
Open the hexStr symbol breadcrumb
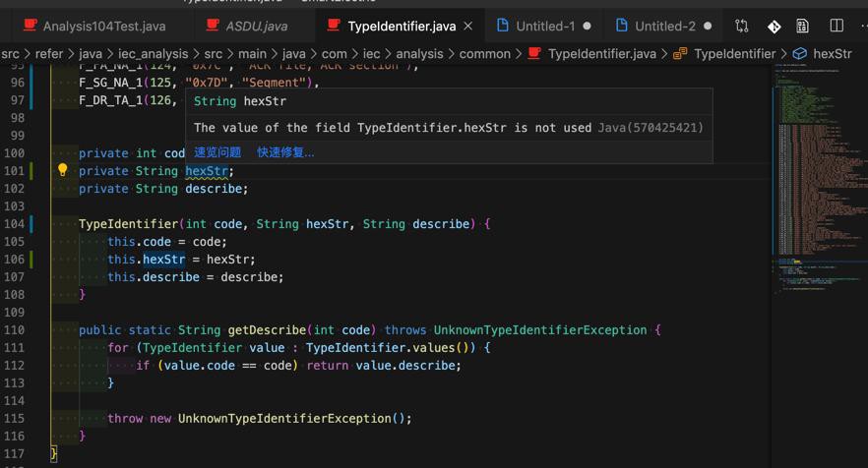coord(832,54)
